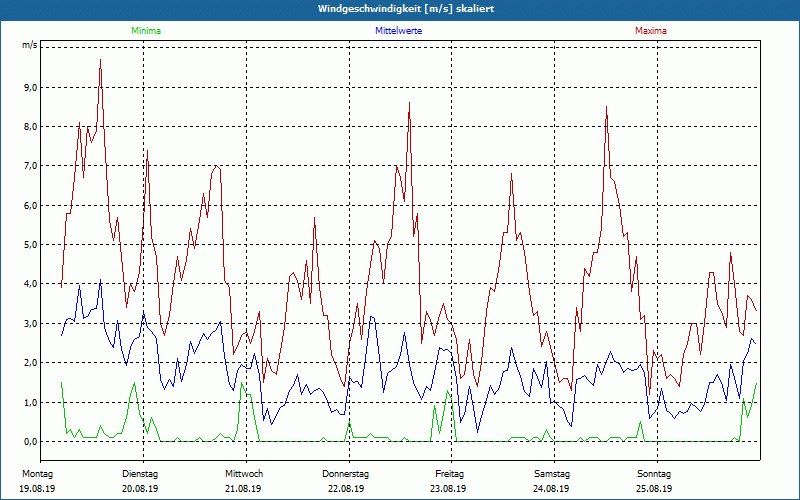
Task: Click the 24.08.19 date label
Action: point(551,489)
